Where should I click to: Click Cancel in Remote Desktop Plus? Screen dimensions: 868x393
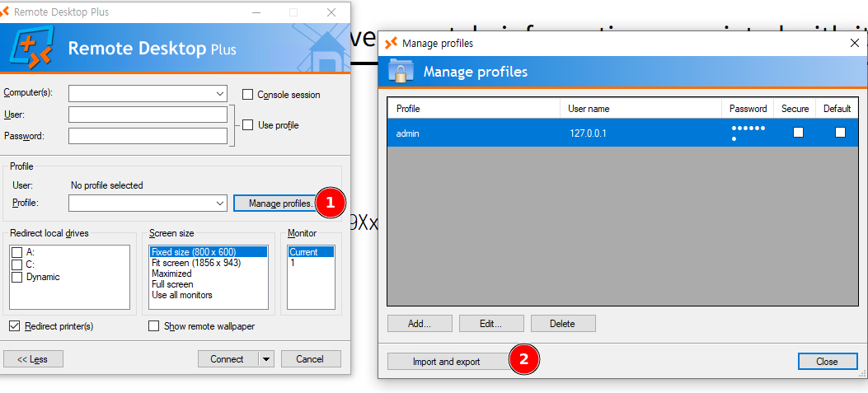point(310,359)
